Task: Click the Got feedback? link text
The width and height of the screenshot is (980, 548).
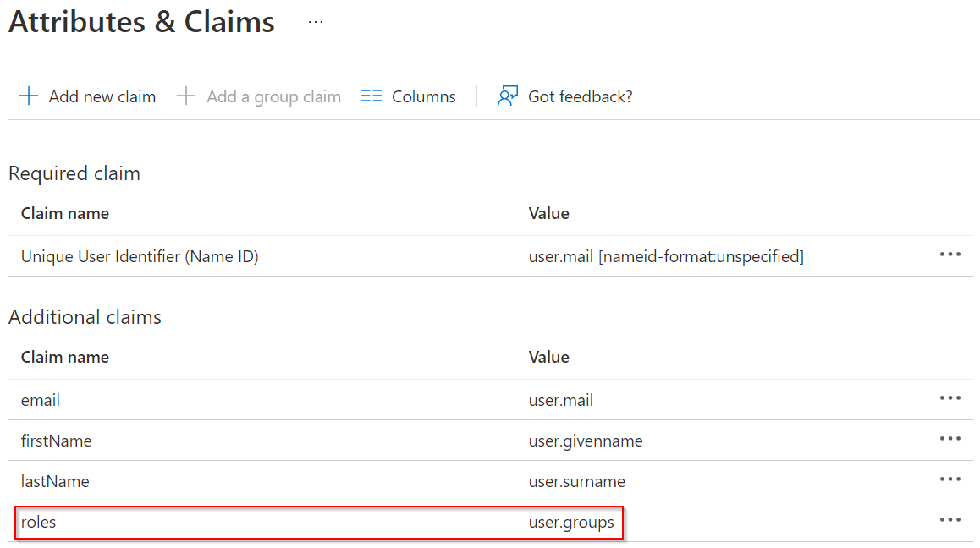Action: (x=580, y=97)
